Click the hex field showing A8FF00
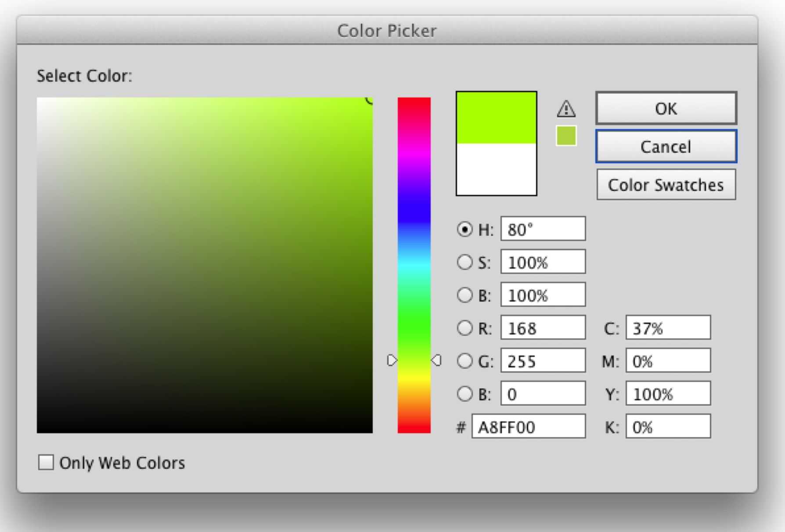The height and width of the screenshot is (532, 785). (529, 426)
